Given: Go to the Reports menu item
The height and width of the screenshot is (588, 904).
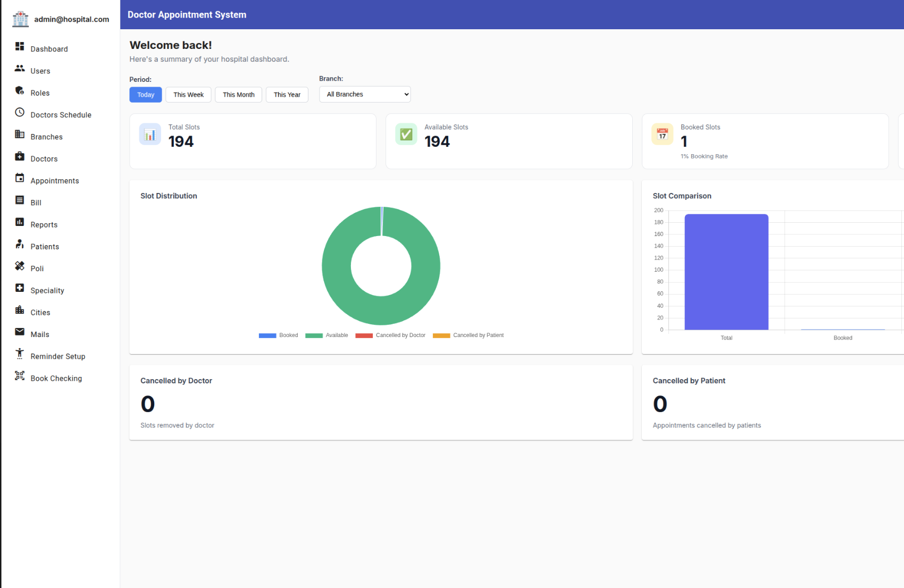Looking at the screenshot, I should [44, 225].
